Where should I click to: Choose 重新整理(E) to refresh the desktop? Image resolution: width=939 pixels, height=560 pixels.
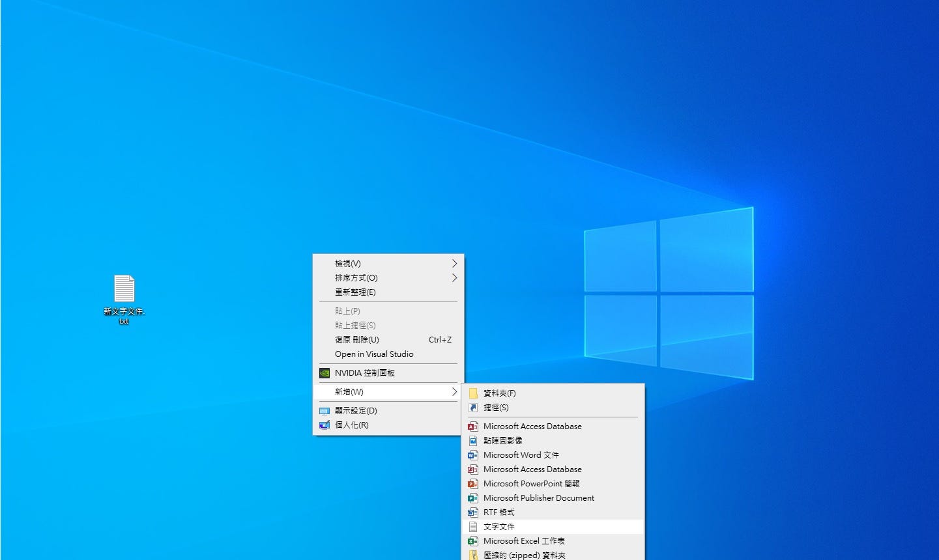pos(388,292)
